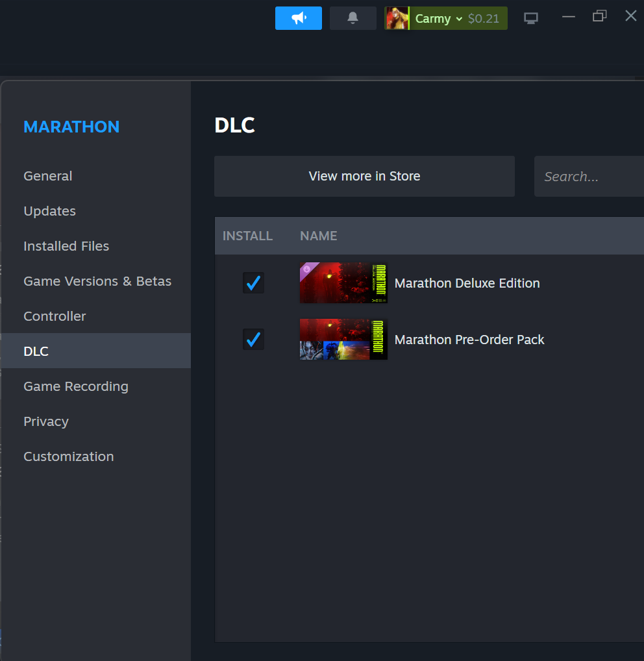The image size is (644, 661).
Task: Open the Game Recording tab
Action: click(76, 386)
